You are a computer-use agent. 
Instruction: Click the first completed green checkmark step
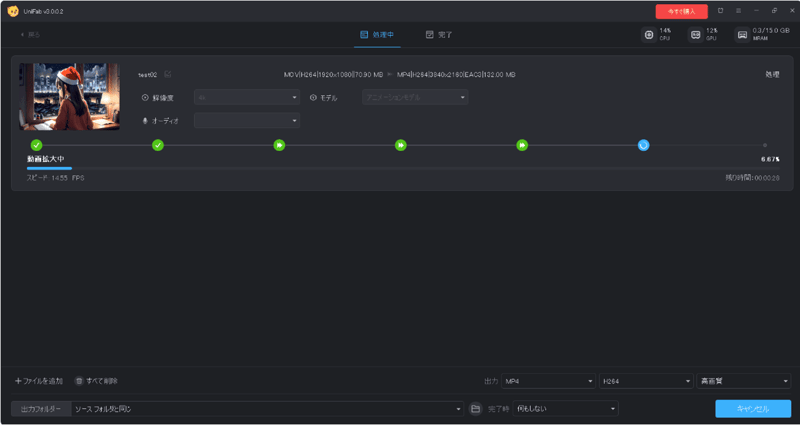(36, 145)
